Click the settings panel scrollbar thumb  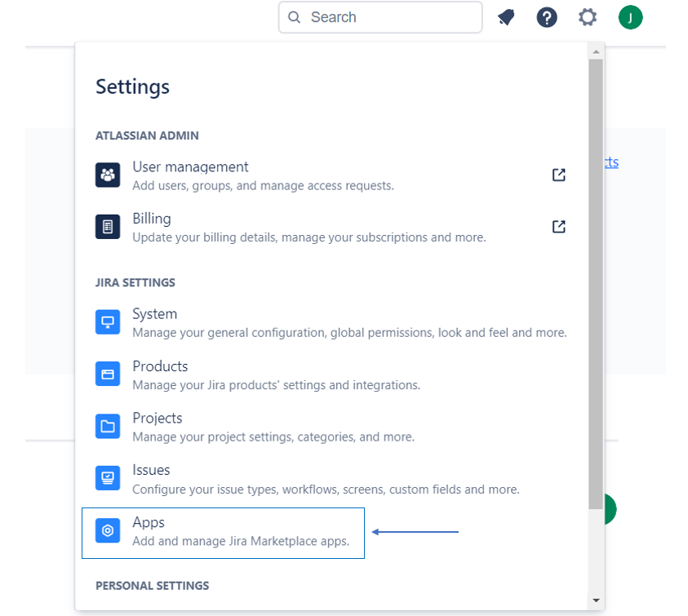pos(596,284)
